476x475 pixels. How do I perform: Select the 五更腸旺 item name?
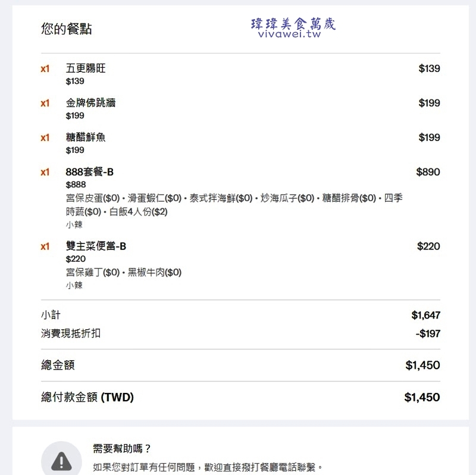(x=86, y=68)
